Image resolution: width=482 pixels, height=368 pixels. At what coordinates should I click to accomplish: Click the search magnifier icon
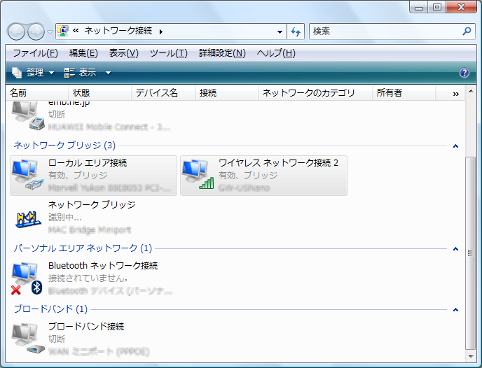tap(467, 31)
